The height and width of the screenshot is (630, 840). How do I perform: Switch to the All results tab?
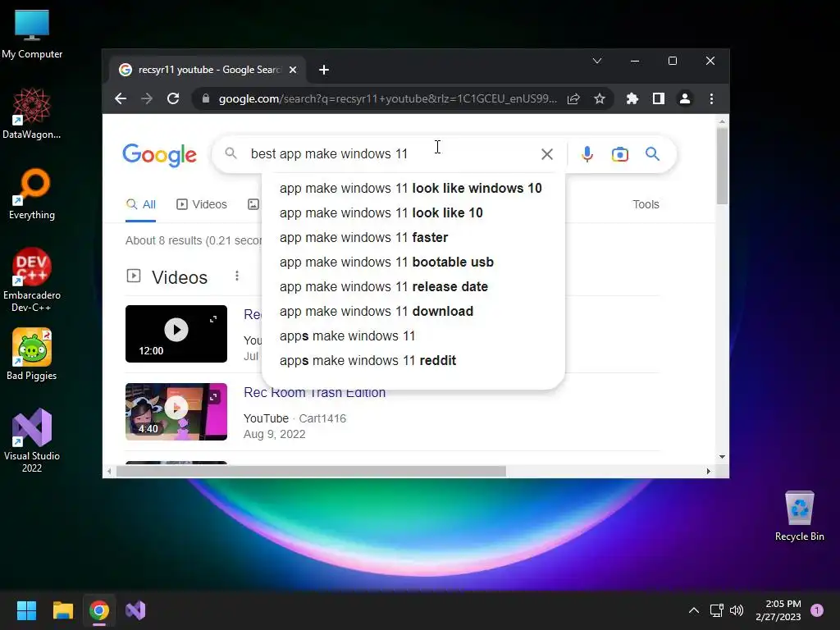141,204
